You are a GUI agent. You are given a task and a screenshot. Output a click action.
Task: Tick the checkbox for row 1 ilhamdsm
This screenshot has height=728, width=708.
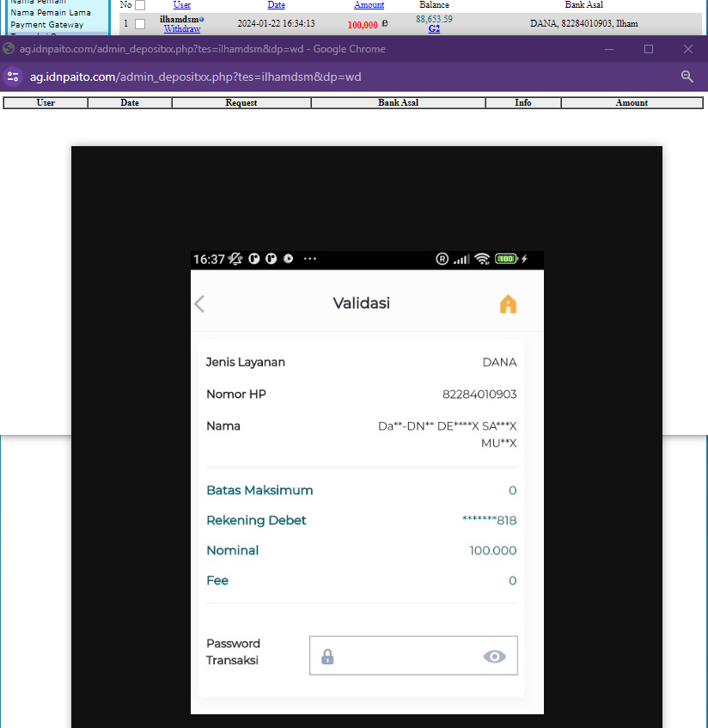tap(140, 24)
